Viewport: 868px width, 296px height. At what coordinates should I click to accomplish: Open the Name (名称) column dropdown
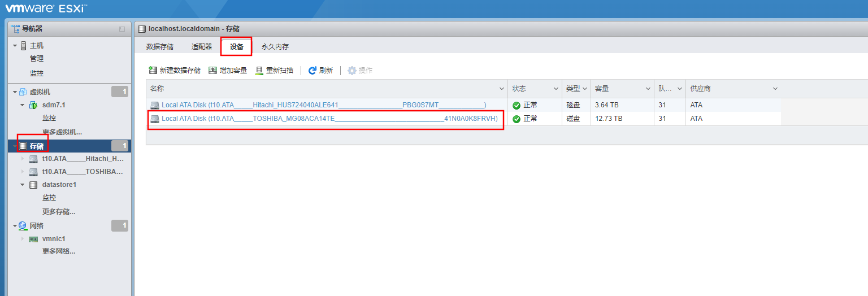[501, 89]
